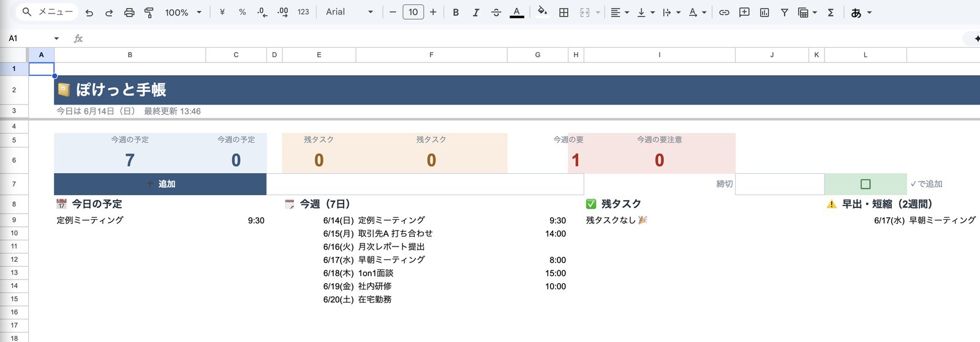This screenshot has height=342, width=980.
Task: Select column F header
Action: point(431,54)
